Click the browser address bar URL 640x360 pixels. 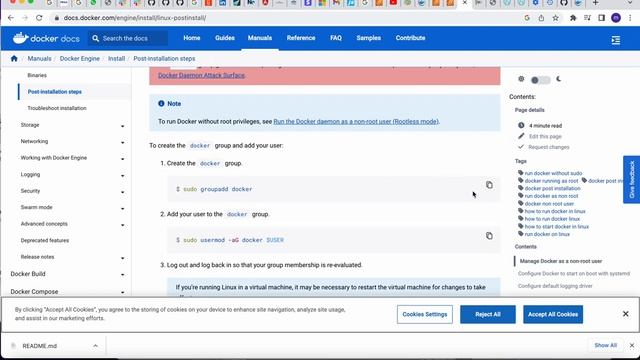135,18
